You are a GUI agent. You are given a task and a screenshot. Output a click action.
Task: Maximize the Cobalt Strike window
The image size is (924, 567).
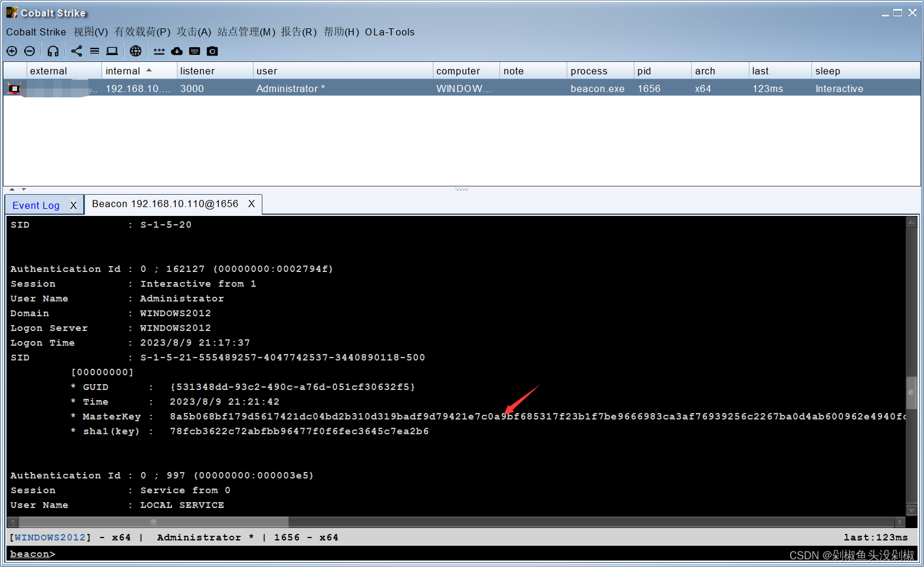897,12
